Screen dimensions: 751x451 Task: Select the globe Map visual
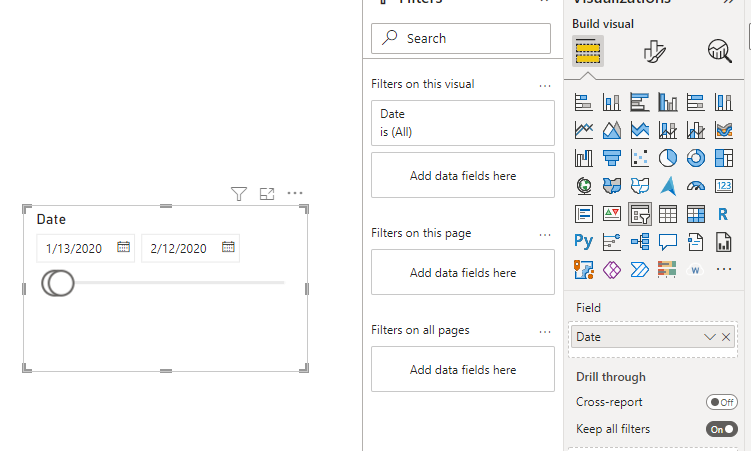583,186
